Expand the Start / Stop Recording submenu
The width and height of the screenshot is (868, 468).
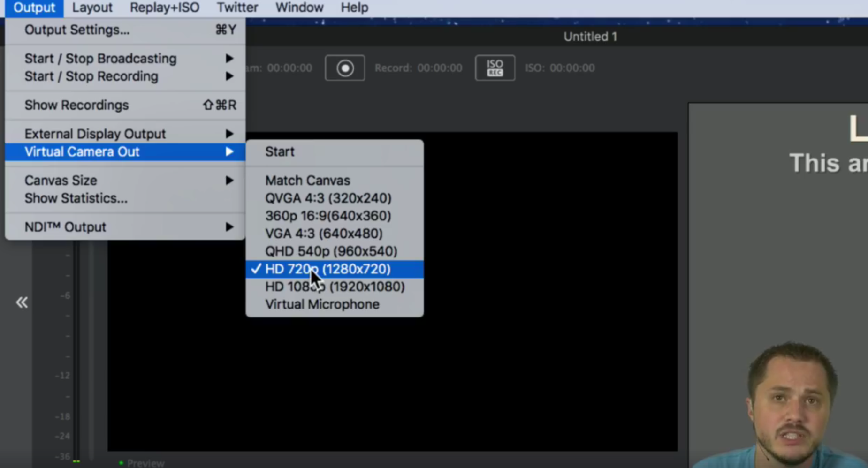pyautogui.click(x=91, y=76)
